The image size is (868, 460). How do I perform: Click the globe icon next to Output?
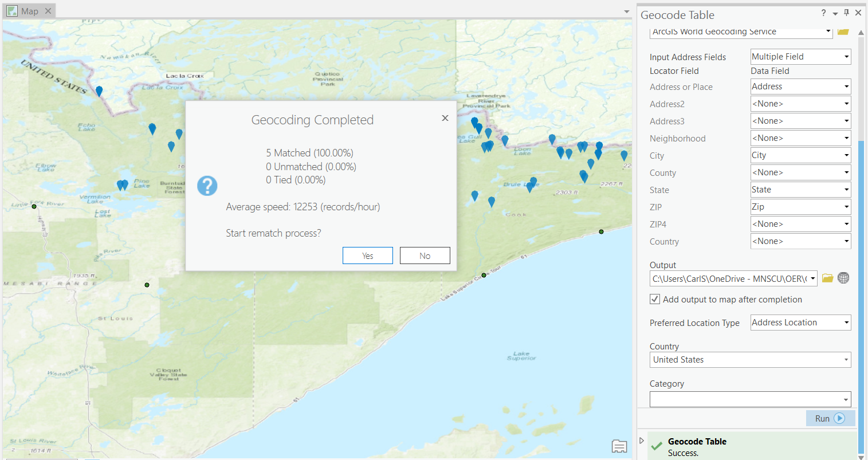pos(843,278)
